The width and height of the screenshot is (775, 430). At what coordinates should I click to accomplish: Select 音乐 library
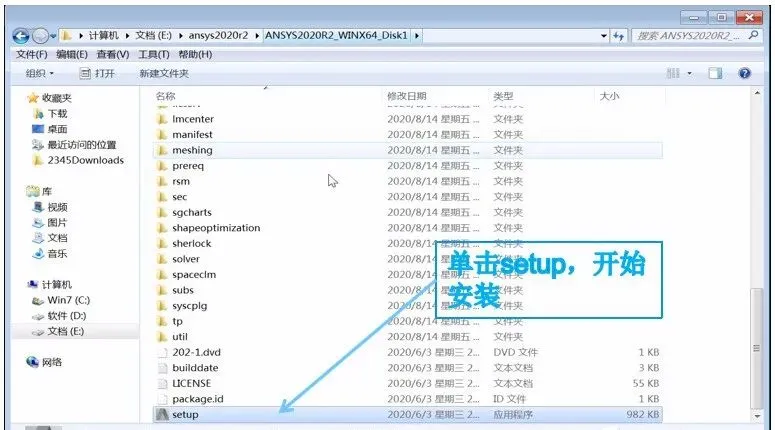click(50, 254)
